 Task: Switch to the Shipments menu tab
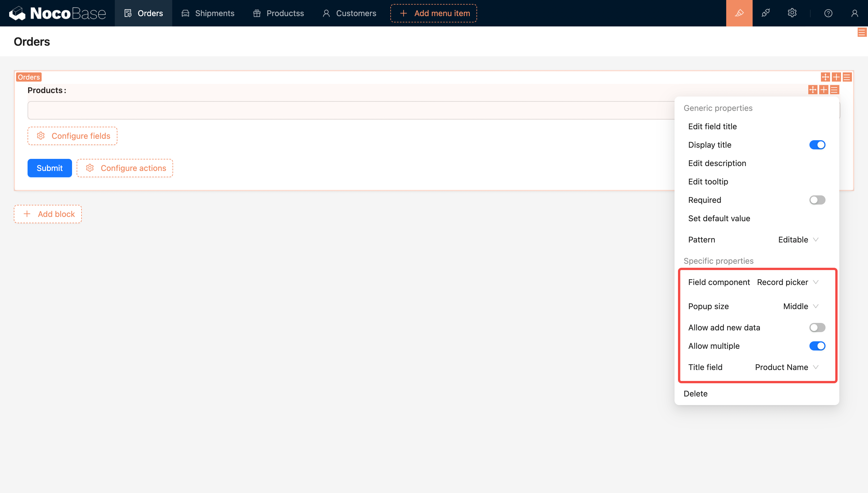208,13
